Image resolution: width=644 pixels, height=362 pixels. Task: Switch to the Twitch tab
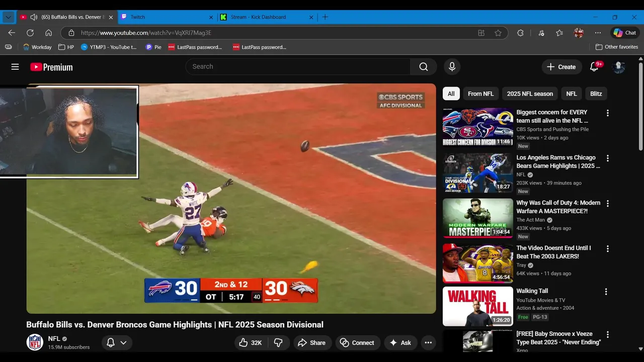pos(167,17)
